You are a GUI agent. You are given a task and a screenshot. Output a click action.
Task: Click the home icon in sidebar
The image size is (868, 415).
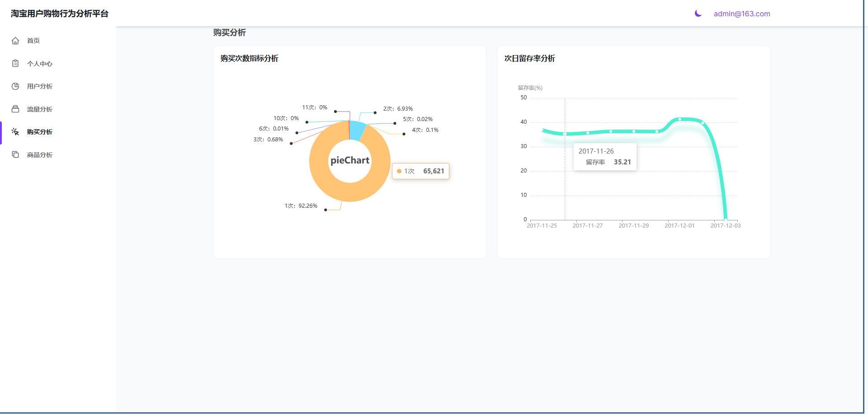coord(15,41)
